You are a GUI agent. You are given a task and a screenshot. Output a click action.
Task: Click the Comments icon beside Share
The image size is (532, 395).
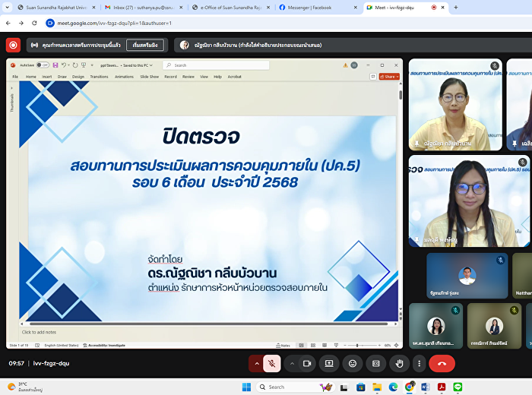point(373,77)
